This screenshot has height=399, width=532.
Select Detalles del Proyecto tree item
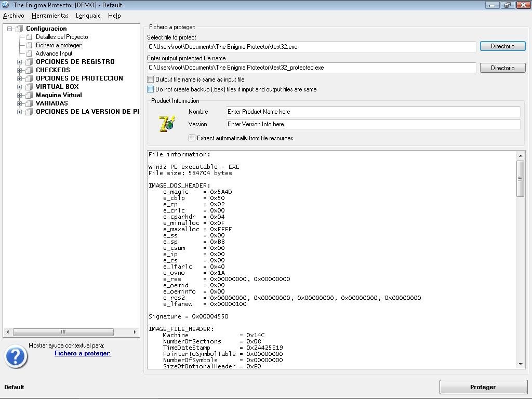click(62, 37)
